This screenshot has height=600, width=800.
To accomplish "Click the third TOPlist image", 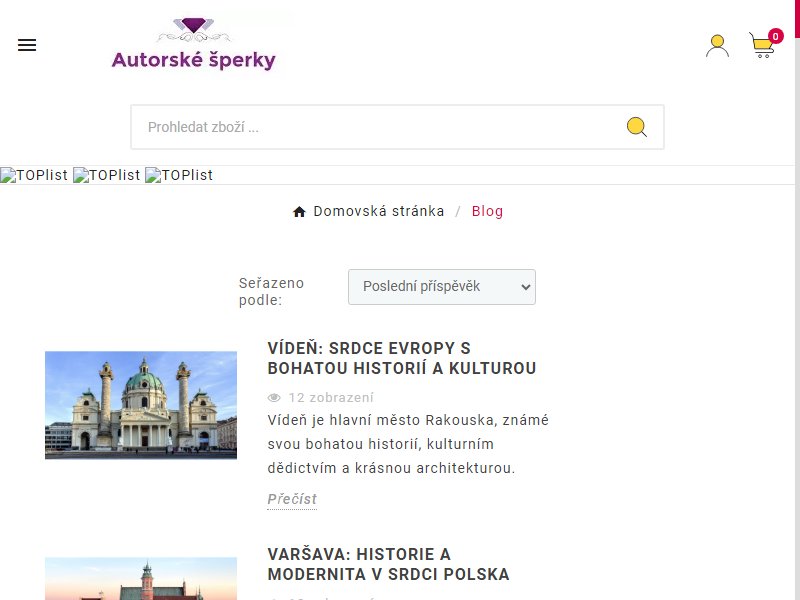I will pos(179,175).
